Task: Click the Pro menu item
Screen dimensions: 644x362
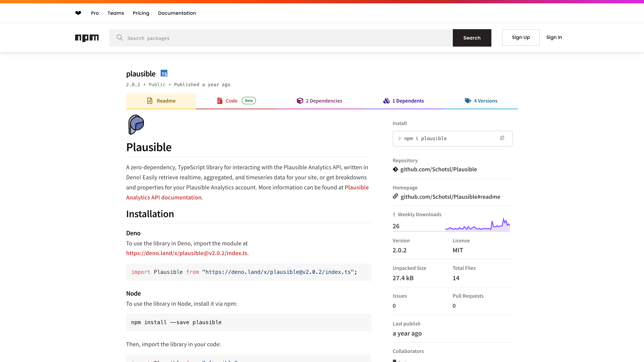Action: [x=95, y=13]
